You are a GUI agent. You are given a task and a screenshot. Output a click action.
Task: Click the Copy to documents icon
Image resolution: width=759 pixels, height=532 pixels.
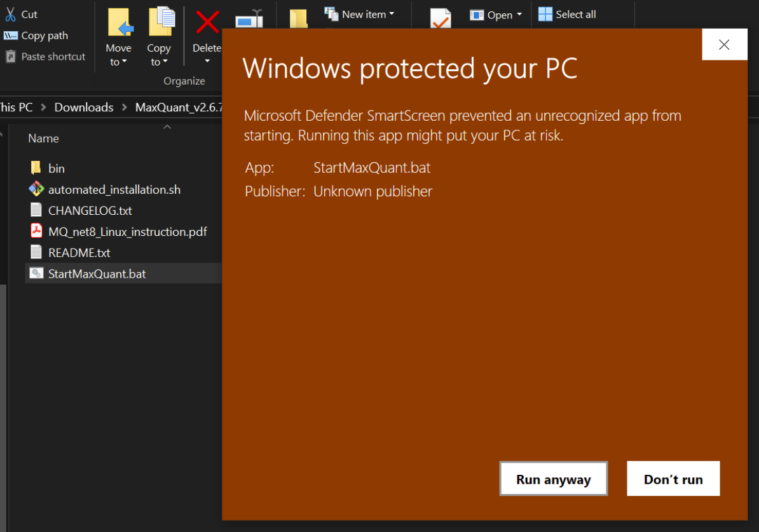point(161,22)
